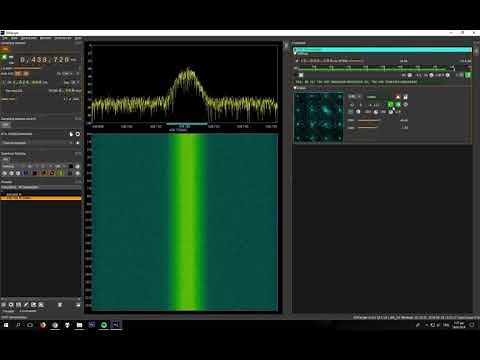Viewport: 480px width, 360px height.
Task: Click the green button at the channel row's right end
Action: 468,75
